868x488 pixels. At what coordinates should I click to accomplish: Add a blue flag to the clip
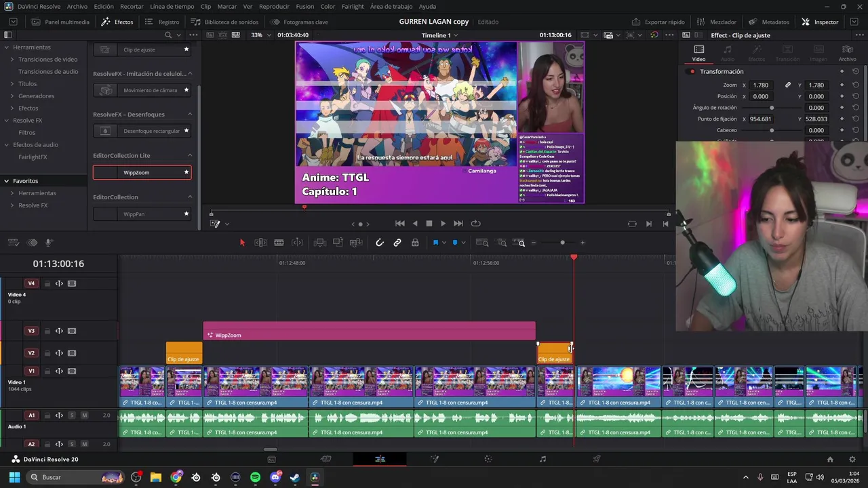click(435, 243)
